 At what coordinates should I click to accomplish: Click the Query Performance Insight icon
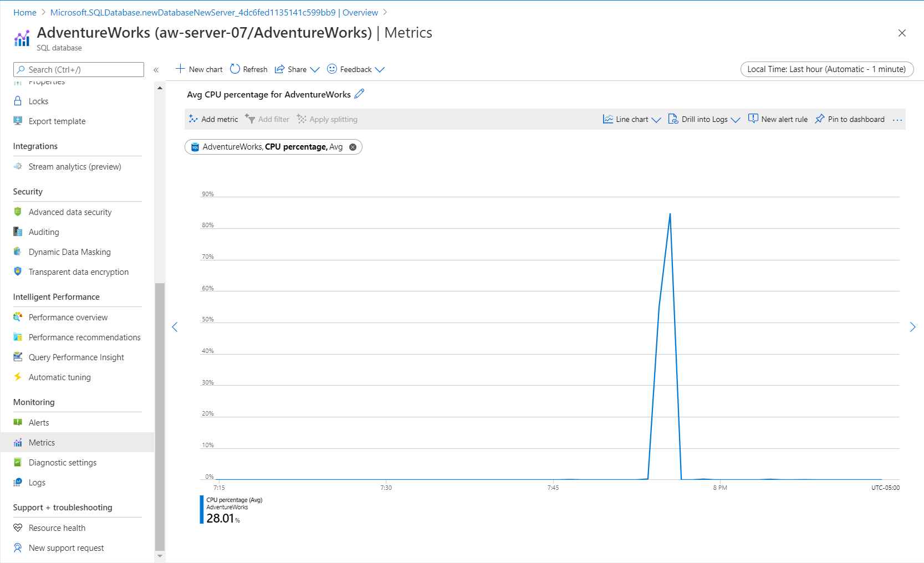(18, 357)
